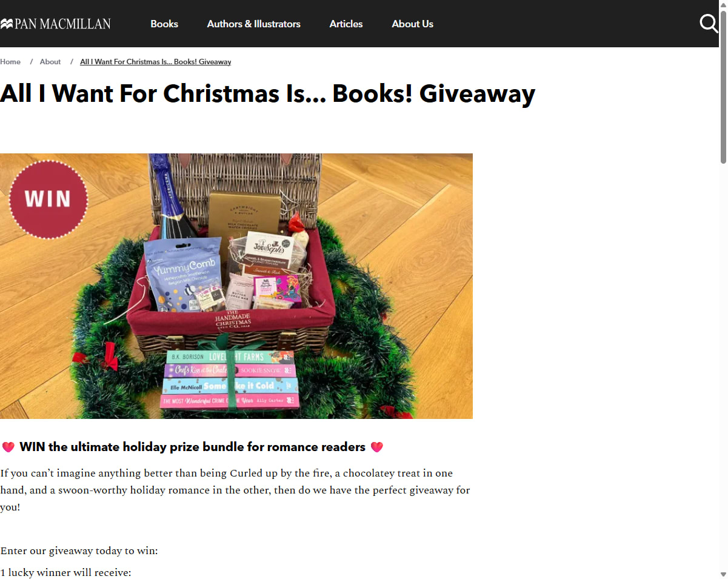Click the Pan Macmillan logo
Viewport: 728px width, 579px height.
55,24
